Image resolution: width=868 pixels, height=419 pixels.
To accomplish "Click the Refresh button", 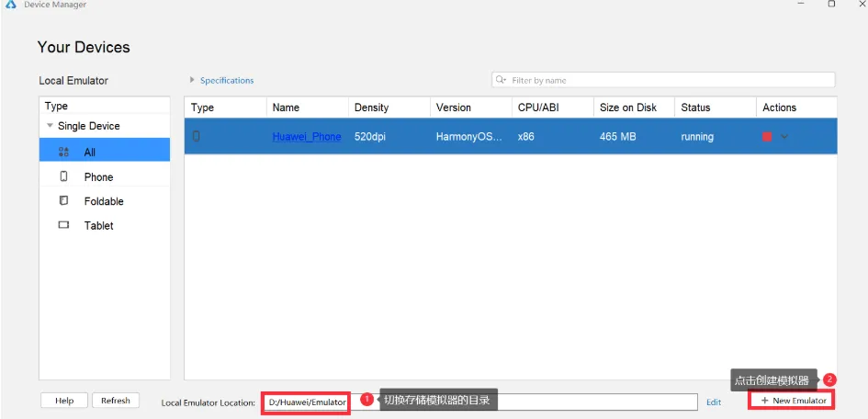I will 116,401.
